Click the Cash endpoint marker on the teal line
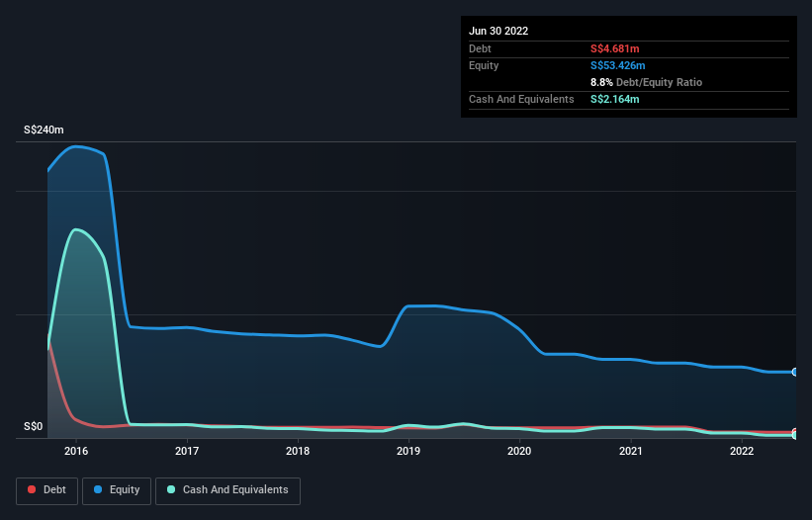Screen dimensions: 812x520 click(795, 436)
